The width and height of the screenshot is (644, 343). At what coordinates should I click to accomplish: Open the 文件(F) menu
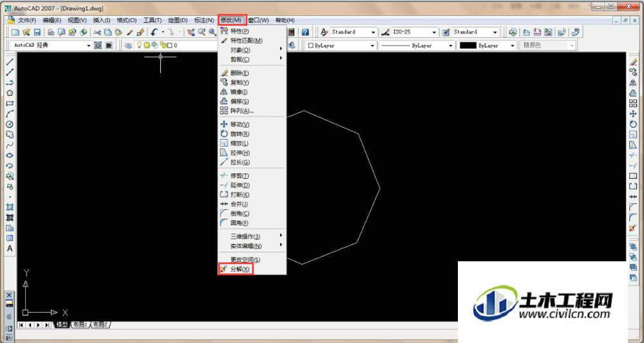tap(27, 20)
